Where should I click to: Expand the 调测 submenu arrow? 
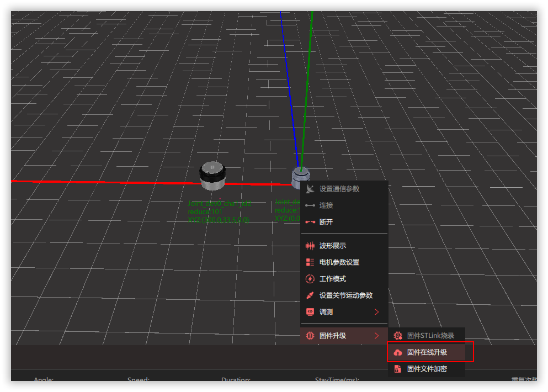tap(376, 312)
